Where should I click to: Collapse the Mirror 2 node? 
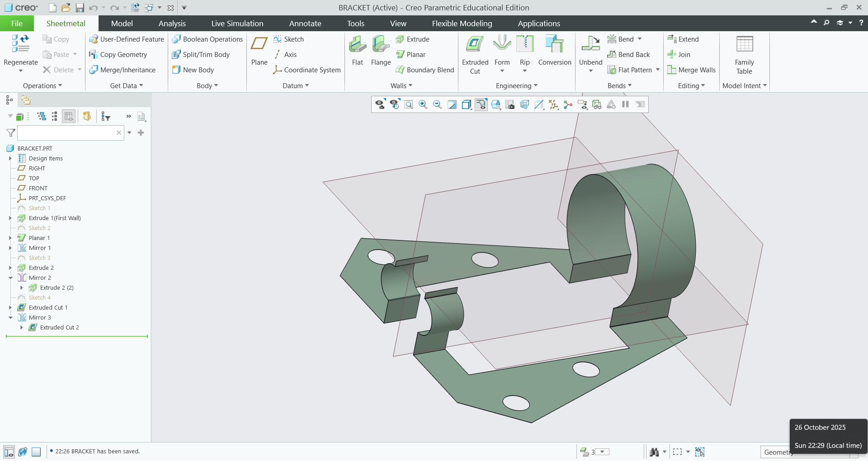(x=10, y=278)
